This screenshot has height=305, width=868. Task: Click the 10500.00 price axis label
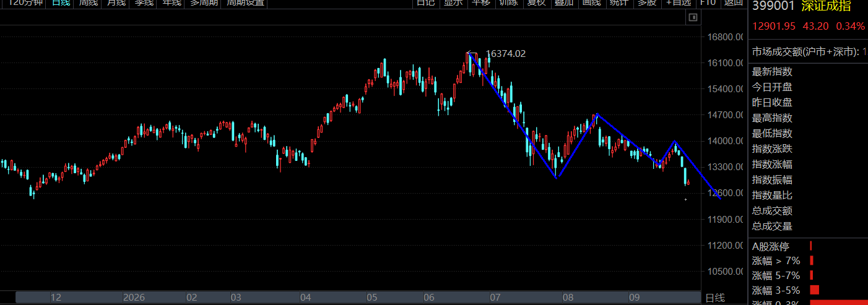coord(725,271)
